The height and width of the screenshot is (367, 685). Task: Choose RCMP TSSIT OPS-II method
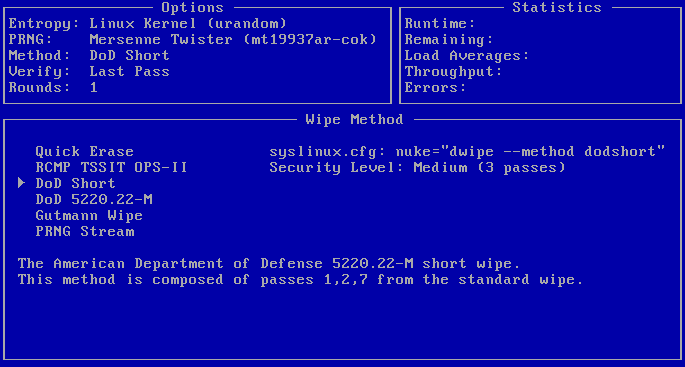[111, 167]
